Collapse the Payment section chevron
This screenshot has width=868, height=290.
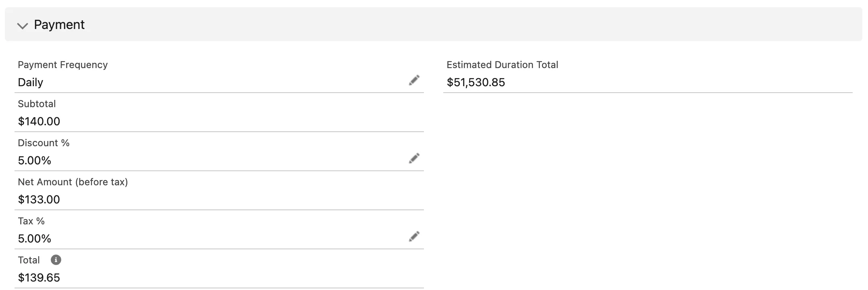pos(23,26)
